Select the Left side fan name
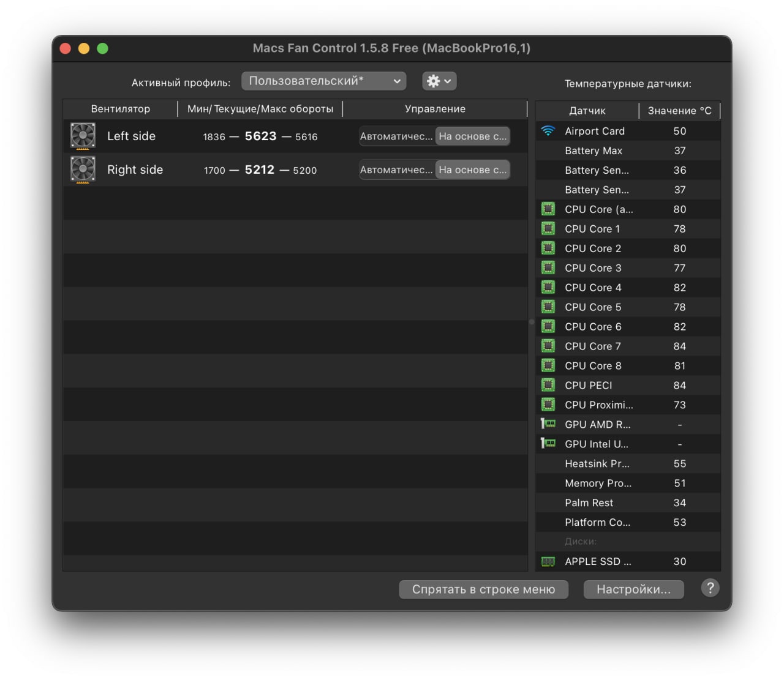 131,136
